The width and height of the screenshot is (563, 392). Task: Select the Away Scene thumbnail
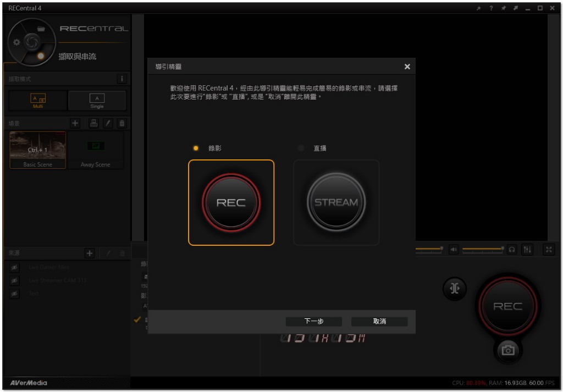96,150
